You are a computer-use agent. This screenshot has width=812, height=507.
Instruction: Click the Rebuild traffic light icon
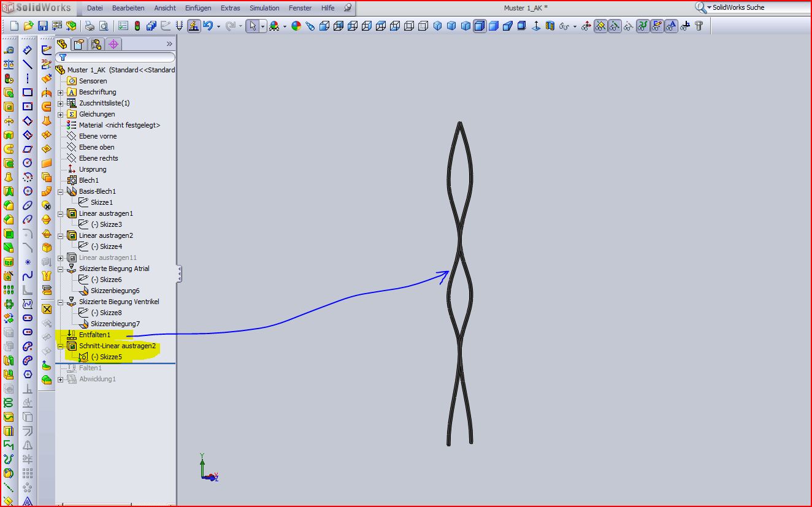(x=137, y=26)
